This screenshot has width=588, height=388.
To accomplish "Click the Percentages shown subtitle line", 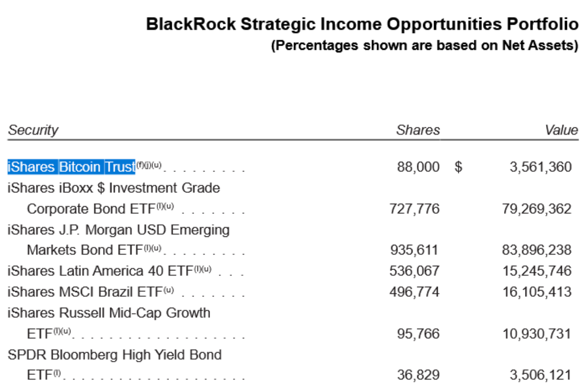I will tap(425, 46).
